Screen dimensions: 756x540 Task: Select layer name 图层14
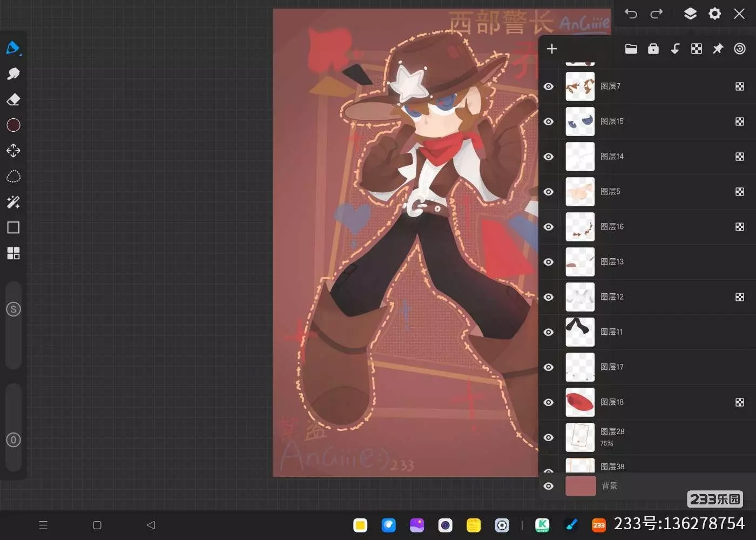612,157
